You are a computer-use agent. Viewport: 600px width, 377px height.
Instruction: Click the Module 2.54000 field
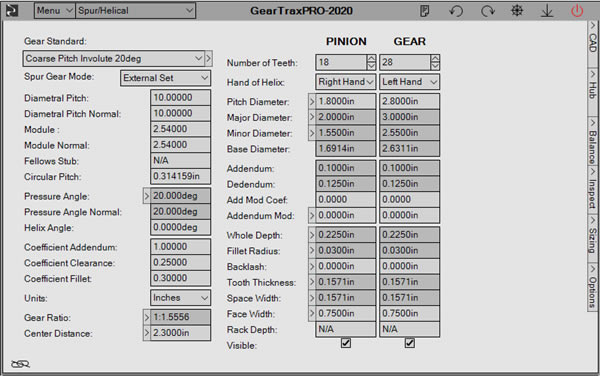(180, 129)
